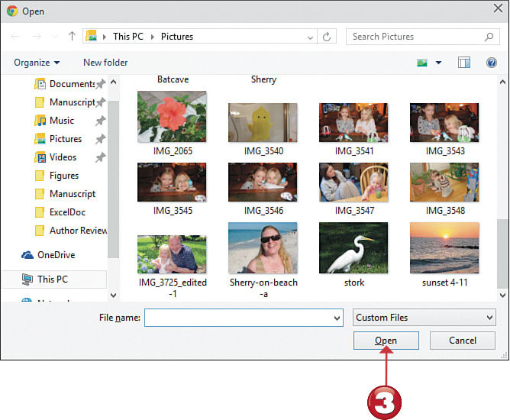The height and width of the screenshot is (420, 510).
Task: Open the recent locations dropdown arrow
Action: pyautogui.click(x=55, y=37)
